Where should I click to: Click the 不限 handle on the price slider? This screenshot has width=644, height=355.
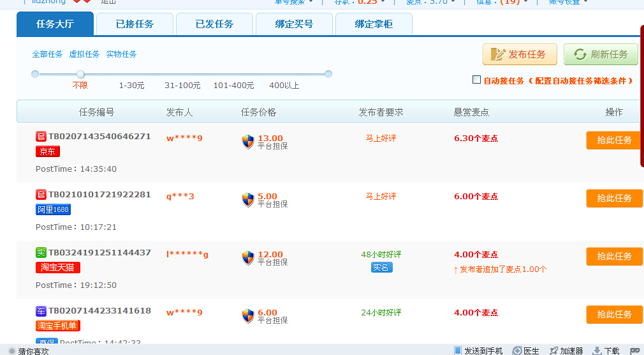tap(80, 74)
